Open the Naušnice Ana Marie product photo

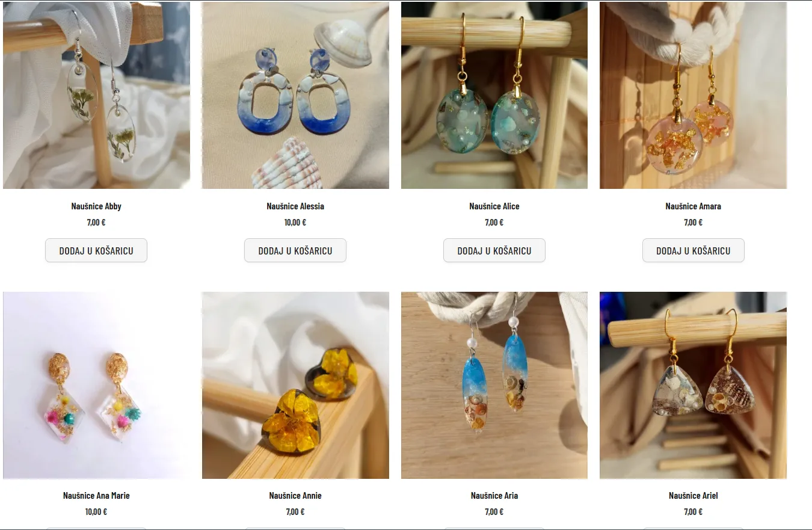tap(96, 385)
